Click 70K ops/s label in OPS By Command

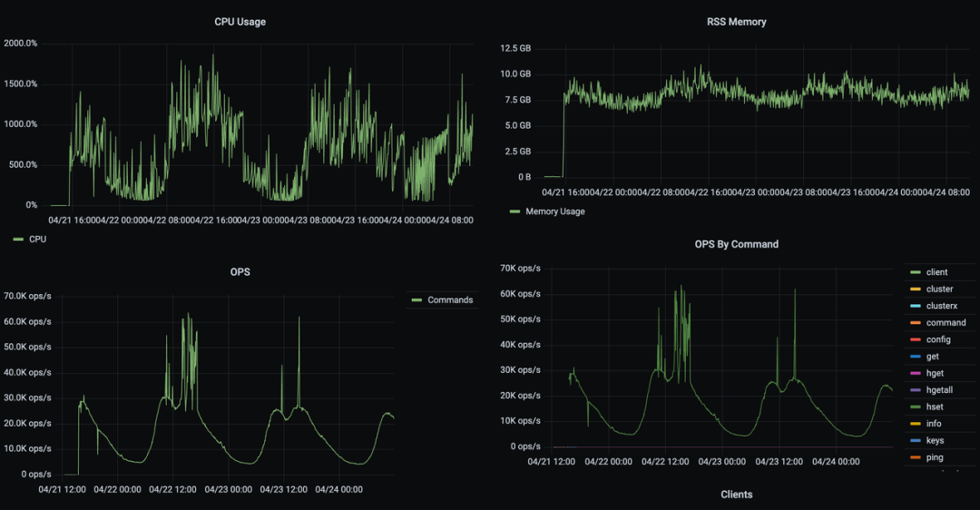click(x=520, y=269)
